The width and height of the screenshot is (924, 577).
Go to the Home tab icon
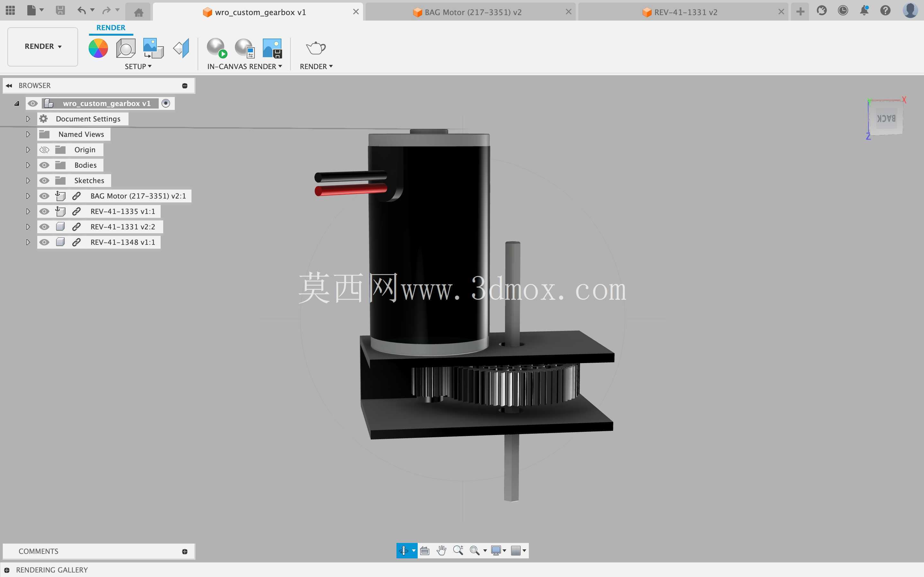[138, 12]
